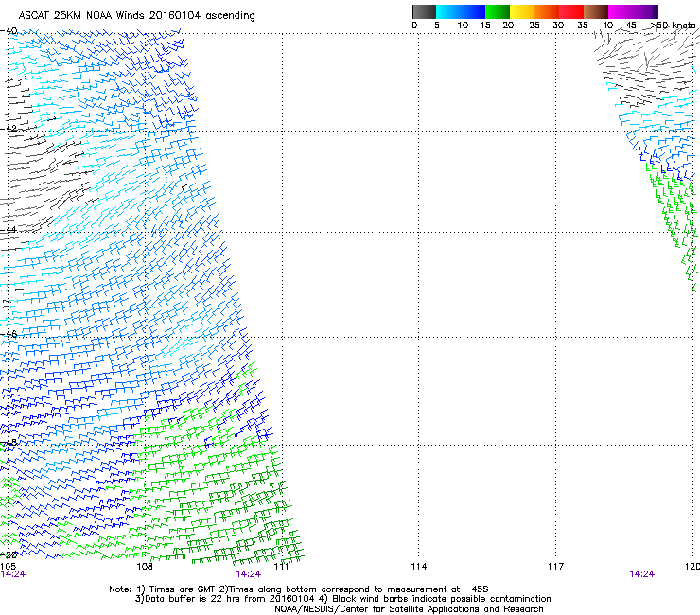Click the '-44' latitude axis label
700x615 pixels.
(9, 230)
